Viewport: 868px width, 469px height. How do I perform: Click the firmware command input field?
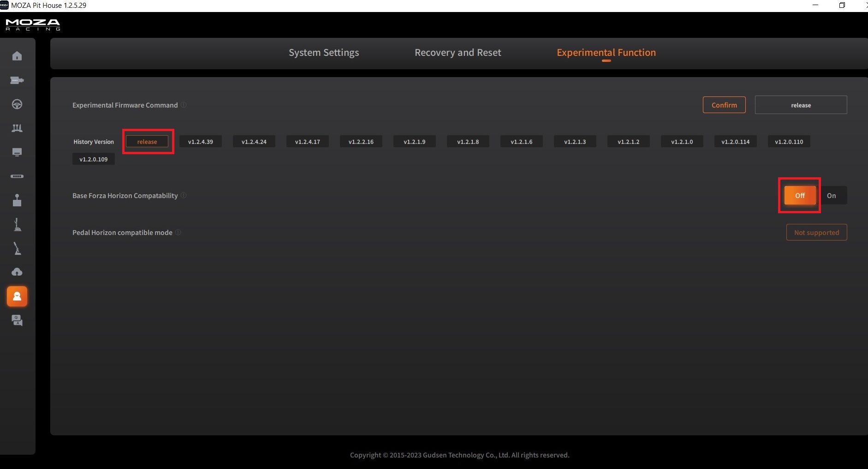[x=801, y=105]
